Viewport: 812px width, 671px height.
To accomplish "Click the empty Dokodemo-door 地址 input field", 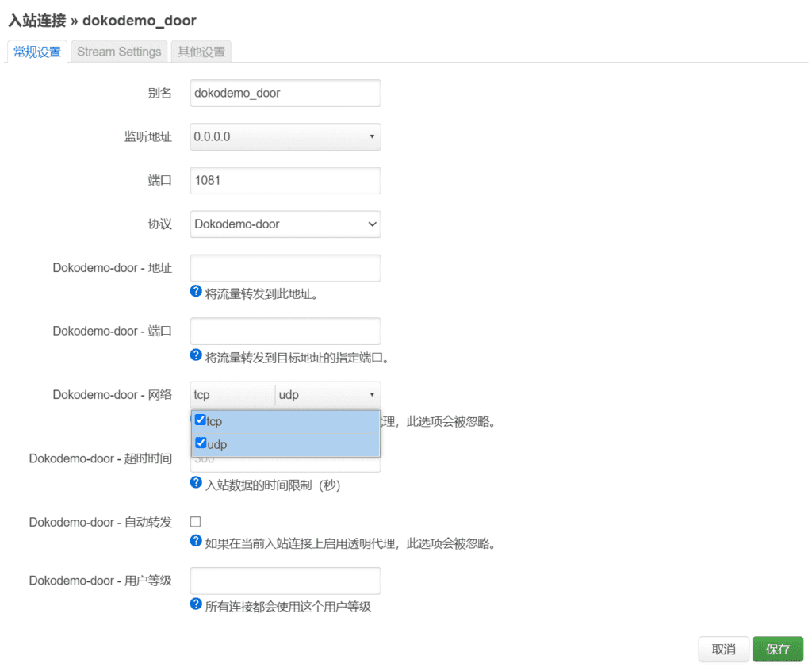I will [x=285, y=268].
